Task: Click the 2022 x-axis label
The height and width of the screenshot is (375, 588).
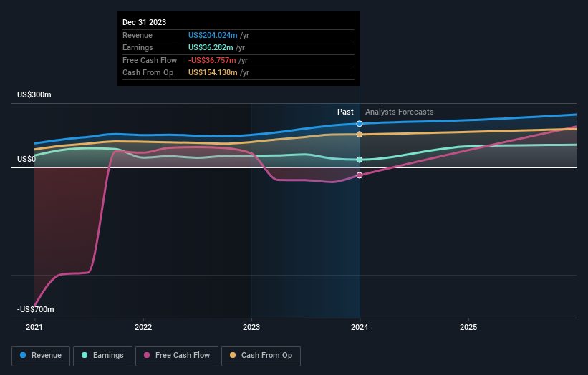Action: click(143, 327)
